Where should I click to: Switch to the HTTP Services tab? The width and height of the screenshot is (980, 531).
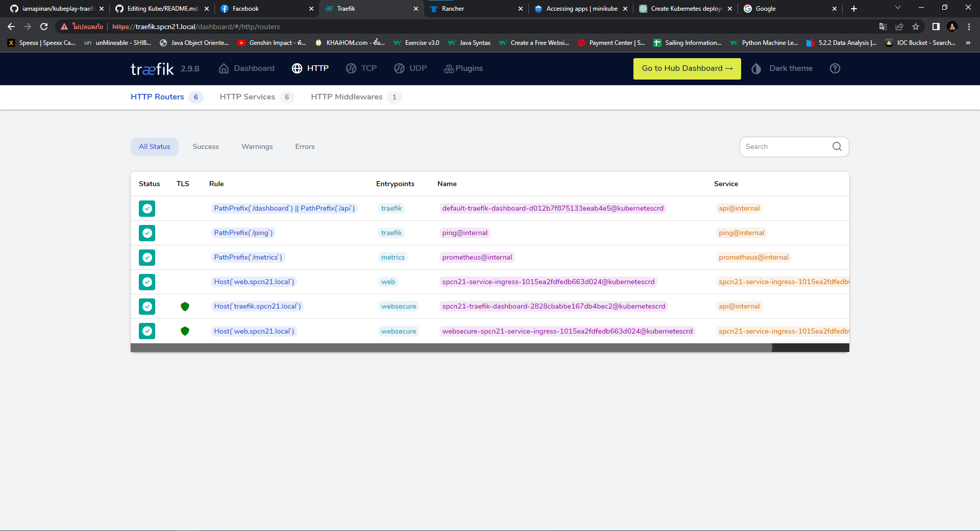click(247, 97)
